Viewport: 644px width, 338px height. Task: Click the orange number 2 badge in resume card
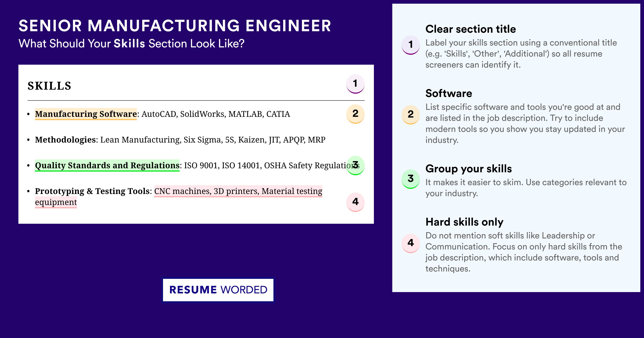355,114
